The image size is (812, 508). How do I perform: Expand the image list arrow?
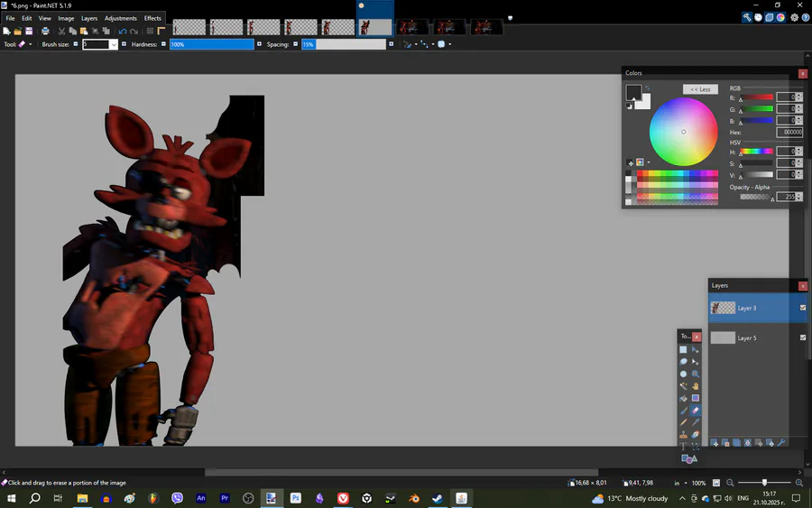point(510,18)
